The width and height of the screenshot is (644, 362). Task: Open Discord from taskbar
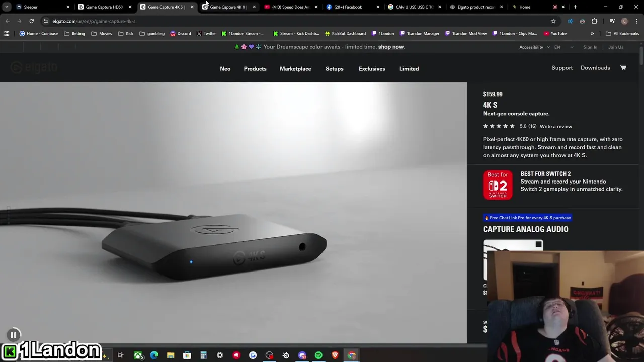click(302, 355)
